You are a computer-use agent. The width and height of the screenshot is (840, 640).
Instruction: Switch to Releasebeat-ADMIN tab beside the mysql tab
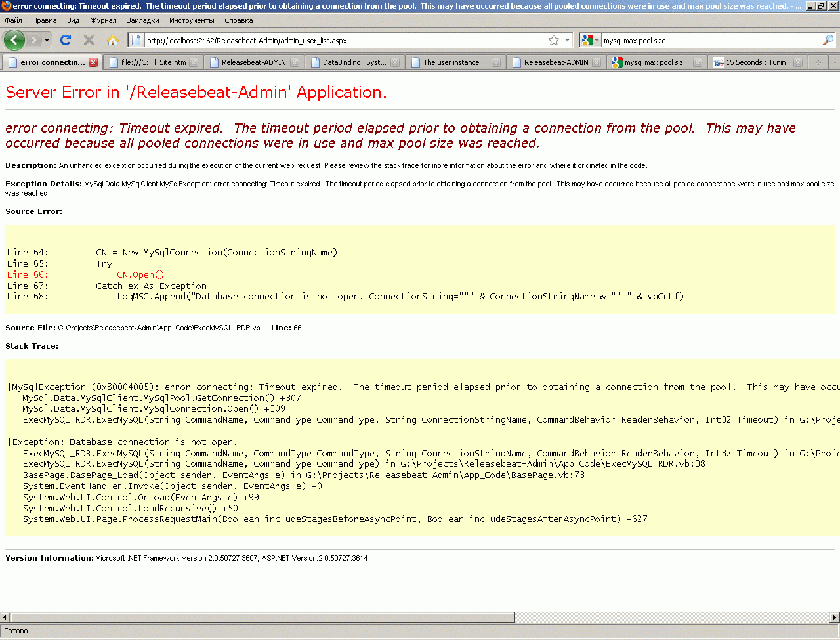coord(556,62)
